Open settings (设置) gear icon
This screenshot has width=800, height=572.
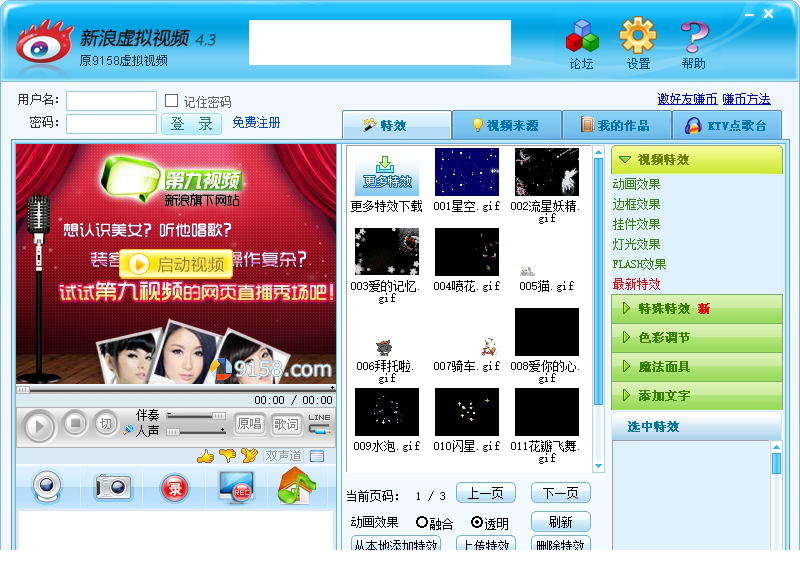point(637,35)
